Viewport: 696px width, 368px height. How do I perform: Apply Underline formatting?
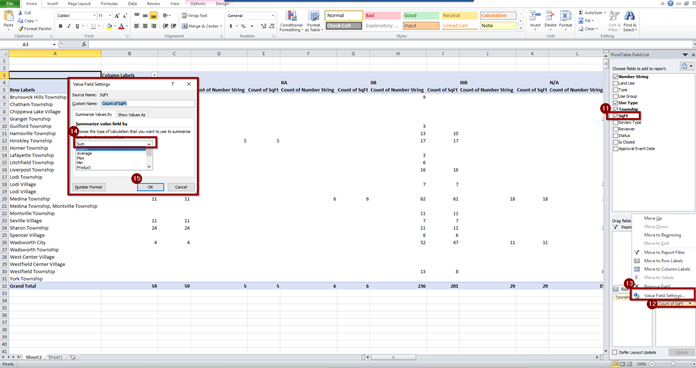pyautogui.click(x=77, y=26)
